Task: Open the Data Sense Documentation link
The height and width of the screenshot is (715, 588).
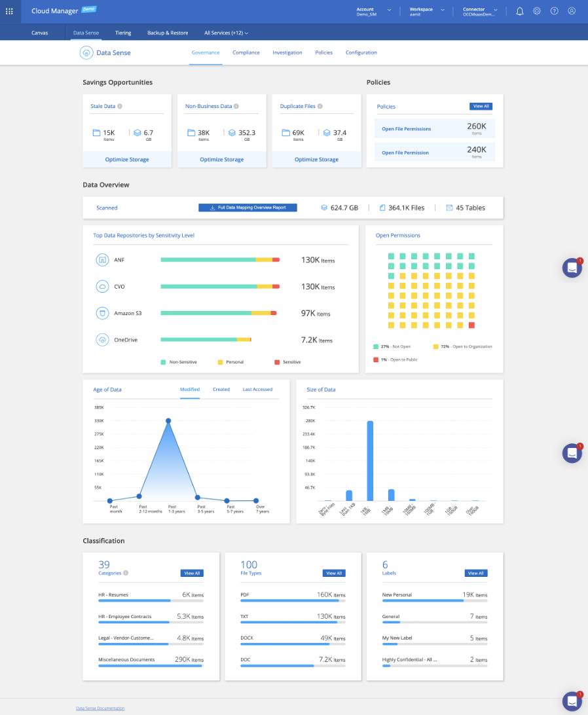Action: coord(100,708)
